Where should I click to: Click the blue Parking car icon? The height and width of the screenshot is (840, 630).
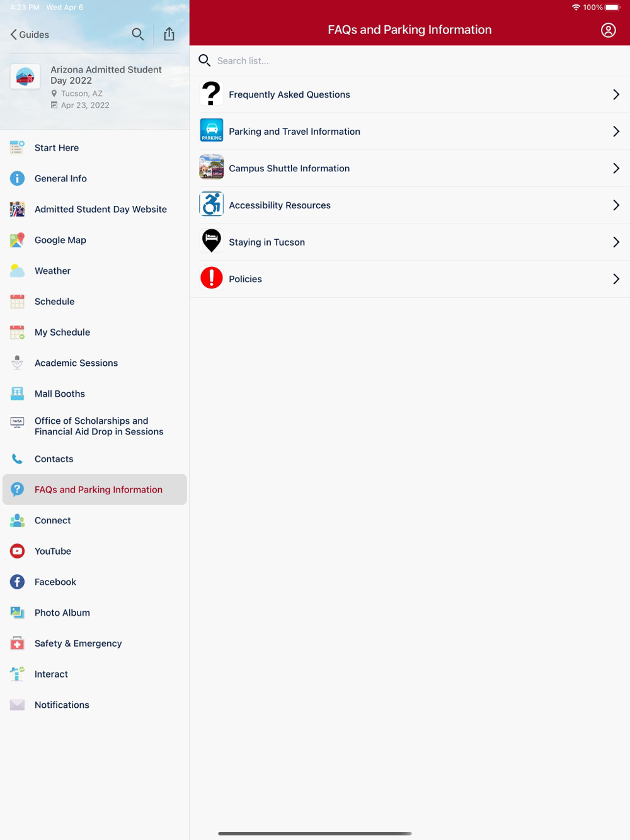212,130
